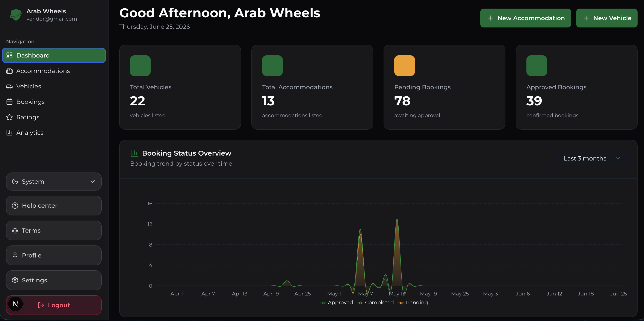This screenshot has width=644, height=321.
Task: Toggle the Completed series in chart legend
Action: coord(376,303)
